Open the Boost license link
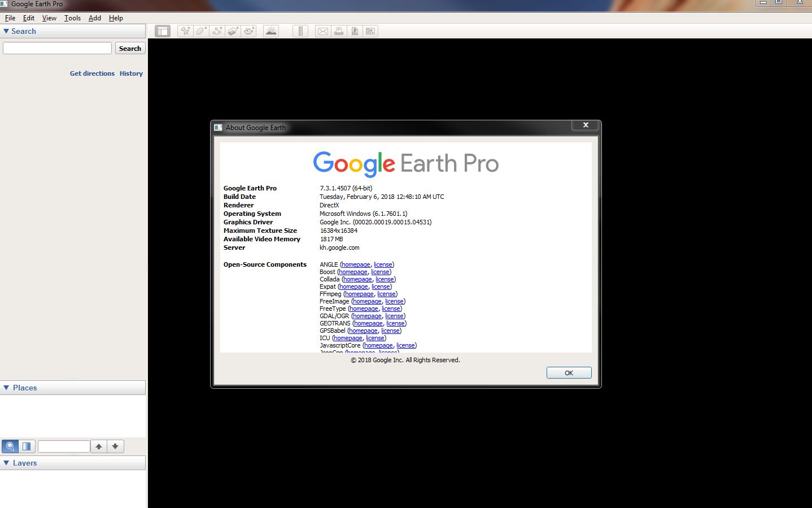This screenshot has height=508, width=812. pyautogui.click(x=380, y=272)
